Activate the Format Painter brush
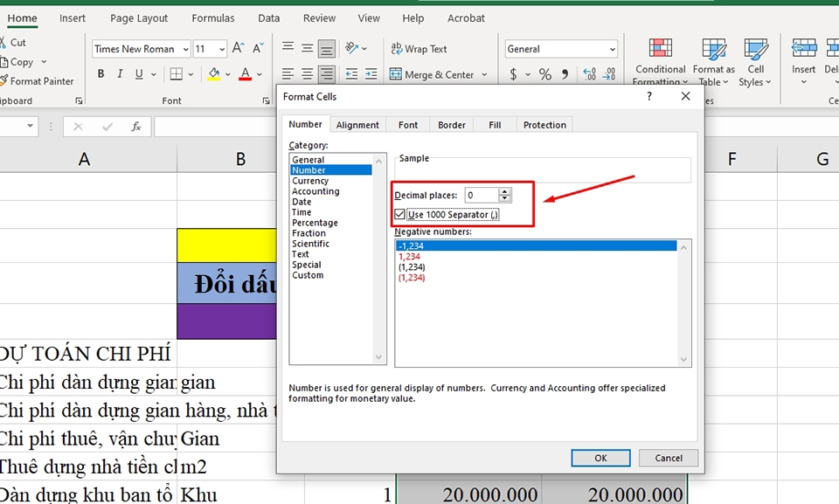This screenshot has height=504, width=839. [x=3, y=80]
